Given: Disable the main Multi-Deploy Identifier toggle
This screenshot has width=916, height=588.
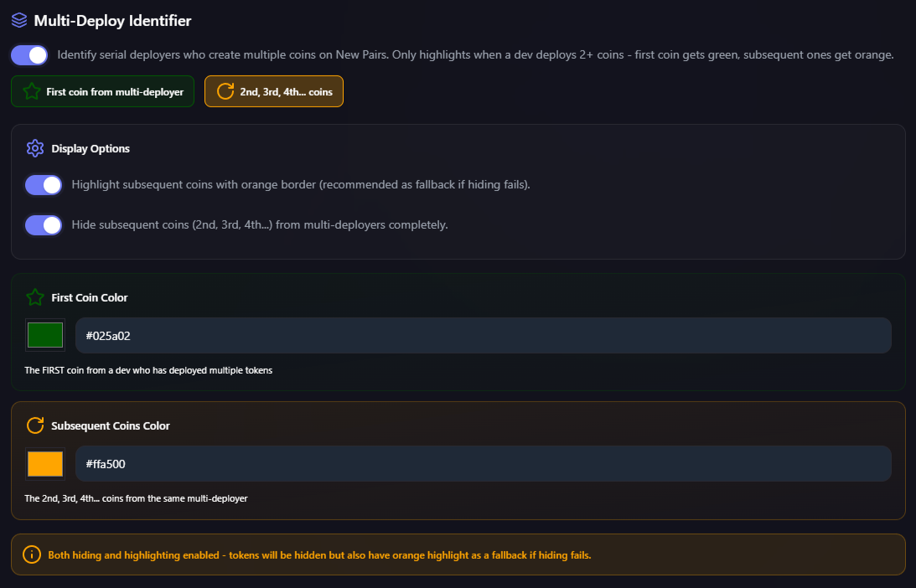Looking at the screenshot, I should (x=29, y=55).
